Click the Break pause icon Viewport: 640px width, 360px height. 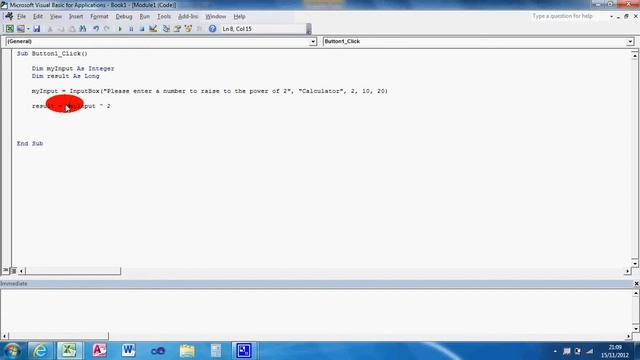(x=131, y=29)
